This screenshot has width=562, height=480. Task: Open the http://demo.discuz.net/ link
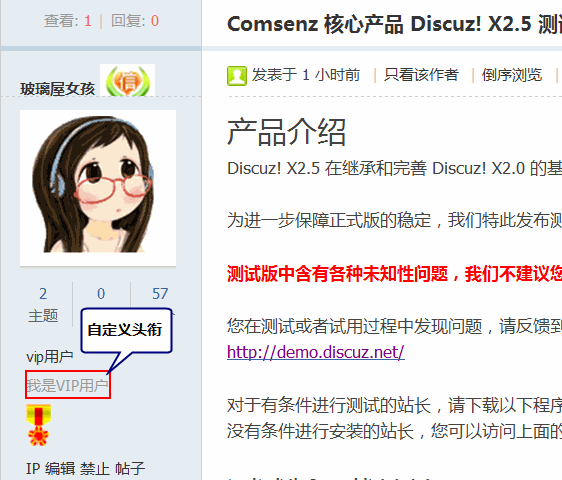316,352
